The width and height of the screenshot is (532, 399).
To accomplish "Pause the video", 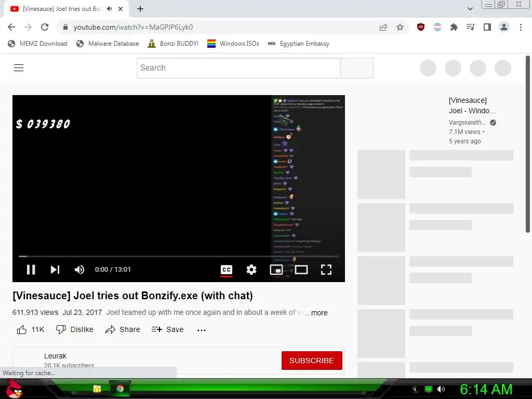I will point(31,270).
